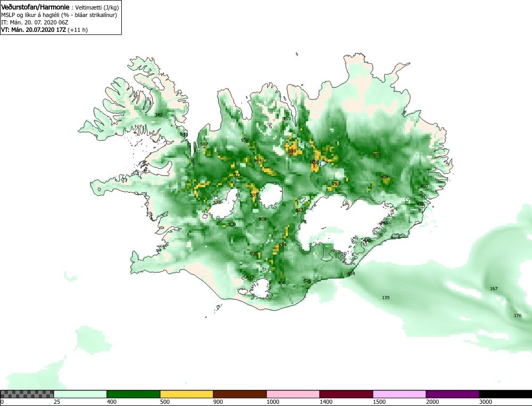Click the map value 442
The width and height of the screenshot is (532, 406).
pos(368,241)
